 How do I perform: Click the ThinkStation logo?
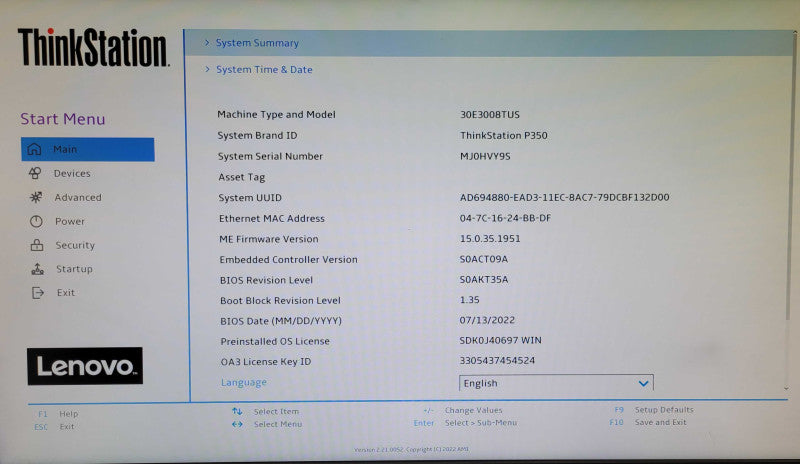[93, 47]
